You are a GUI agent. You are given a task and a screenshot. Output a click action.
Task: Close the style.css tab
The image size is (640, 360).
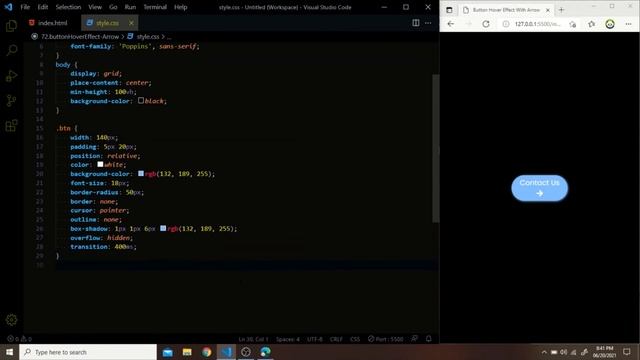(131, 23)
